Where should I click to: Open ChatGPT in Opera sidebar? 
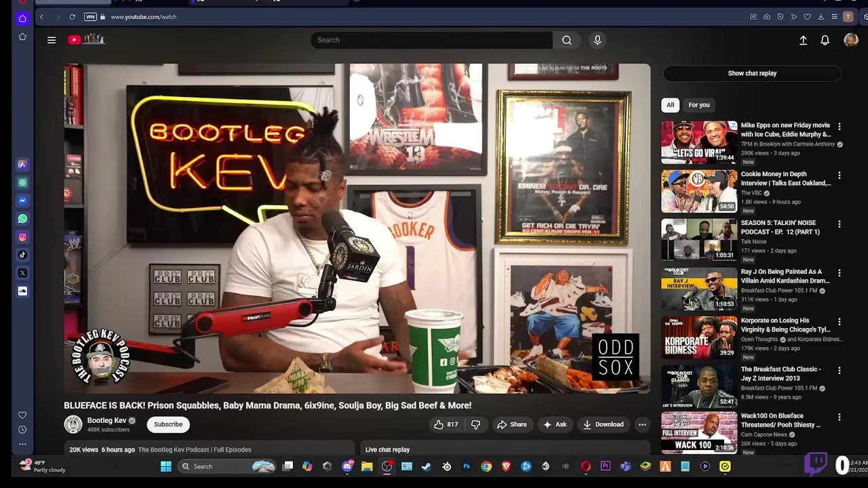22,182
